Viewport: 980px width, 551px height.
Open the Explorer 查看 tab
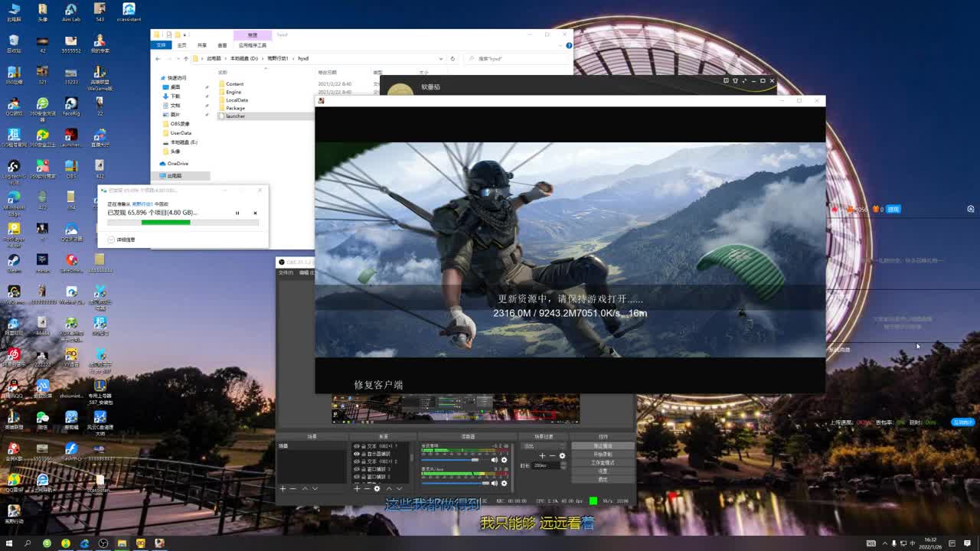coord(222,45)
